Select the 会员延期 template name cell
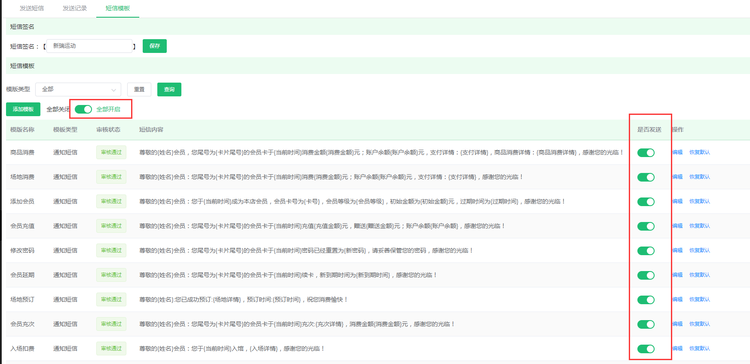The width and height of the screenshot is (750, 364). click(22, 275)
